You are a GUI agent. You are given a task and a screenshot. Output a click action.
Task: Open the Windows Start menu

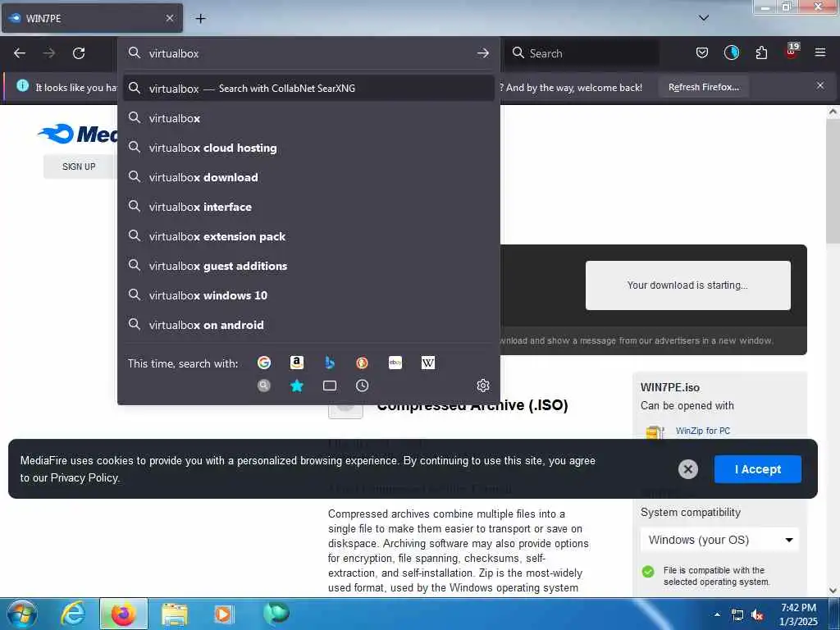pos(22,614)
